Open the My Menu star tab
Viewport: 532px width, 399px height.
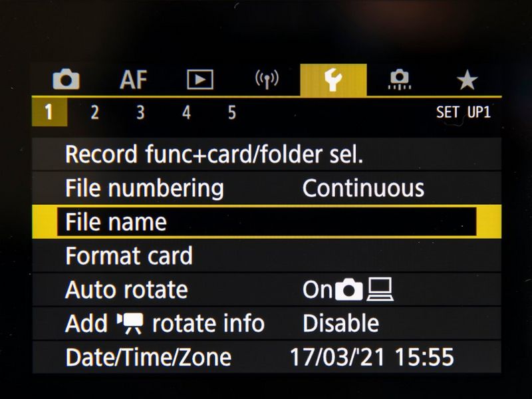click(x=467, y=80)
